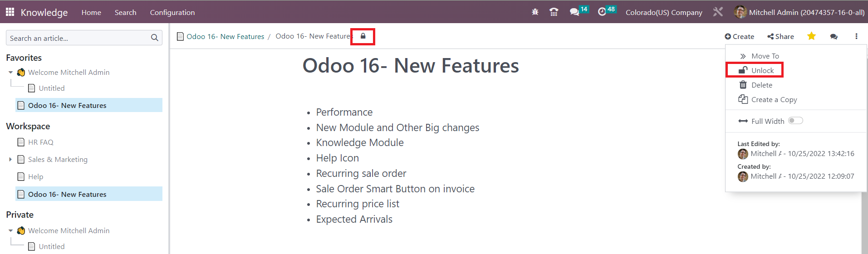Open the article chatter comments icon
Image resolution: width=868 pixels, height=254 pixels.
pos(834,37)
